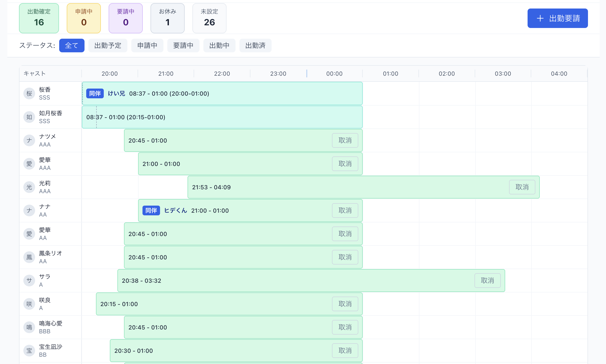Expand the 出勤確定 summary card
The width and height of the screenshot is (606, 364).
(39, 18)
